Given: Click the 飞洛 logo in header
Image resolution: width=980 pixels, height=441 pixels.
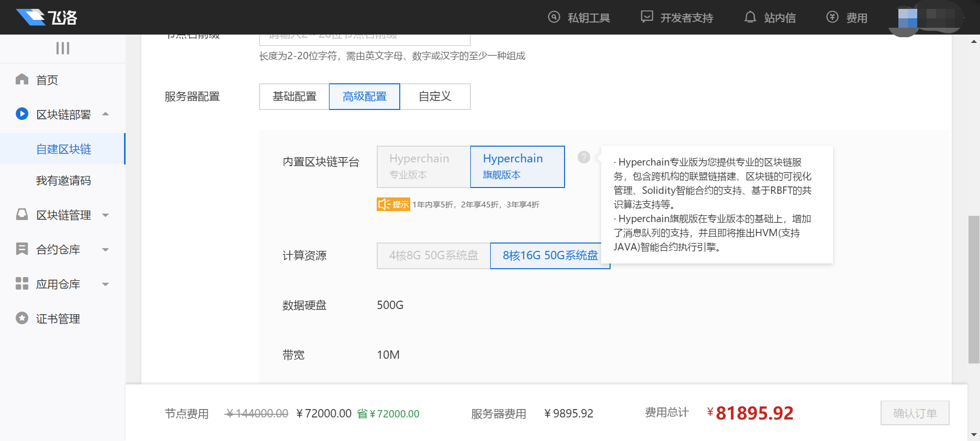Looking at the screenshot, I should pyautogui.click(x=46, y=17).
